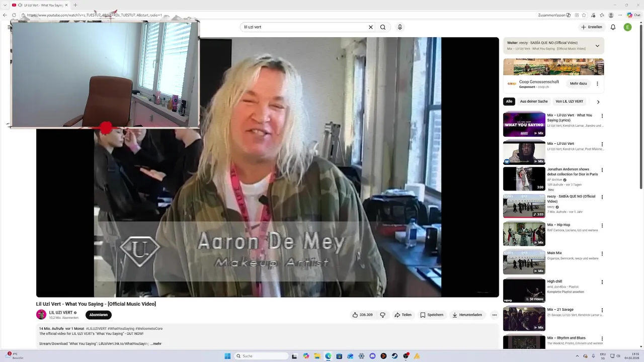
Task: Click the Coop Genossenschaft ad banner image
Action: (x=553, y=67)
